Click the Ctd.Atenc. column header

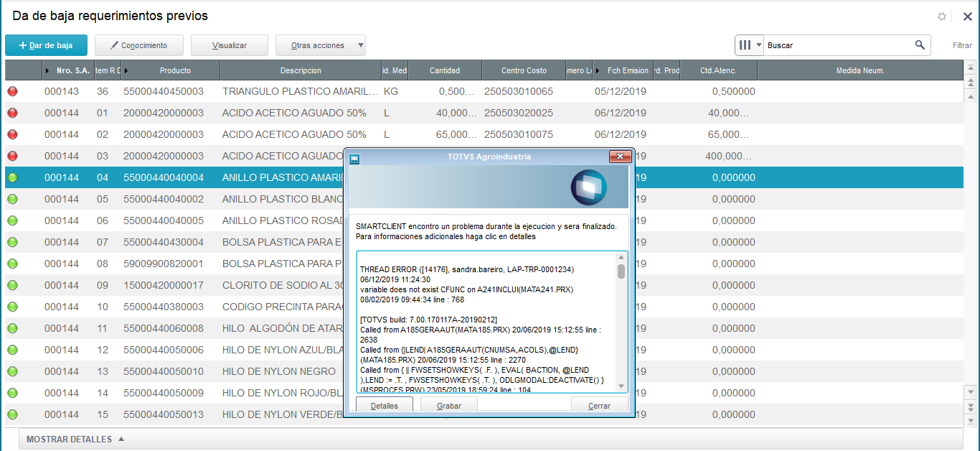click(x=718, y=70)
